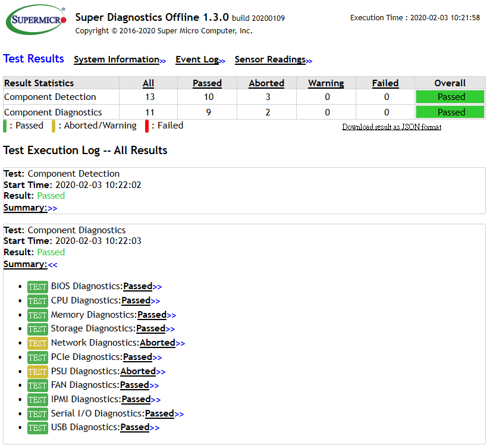This screenshot has width=490, height=448.
Task: Click the green TEST badge beside FAN Diagnostics
Action: pyautogui.click(x=37, y=386)
